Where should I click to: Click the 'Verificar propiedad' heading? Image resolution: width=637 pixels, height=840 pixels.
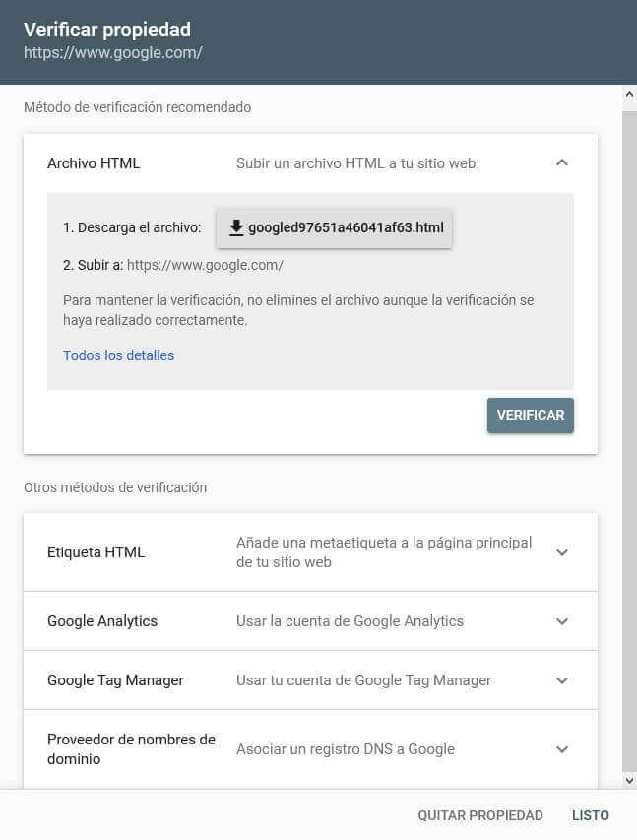pyautogui.click(x=107, y=30)
